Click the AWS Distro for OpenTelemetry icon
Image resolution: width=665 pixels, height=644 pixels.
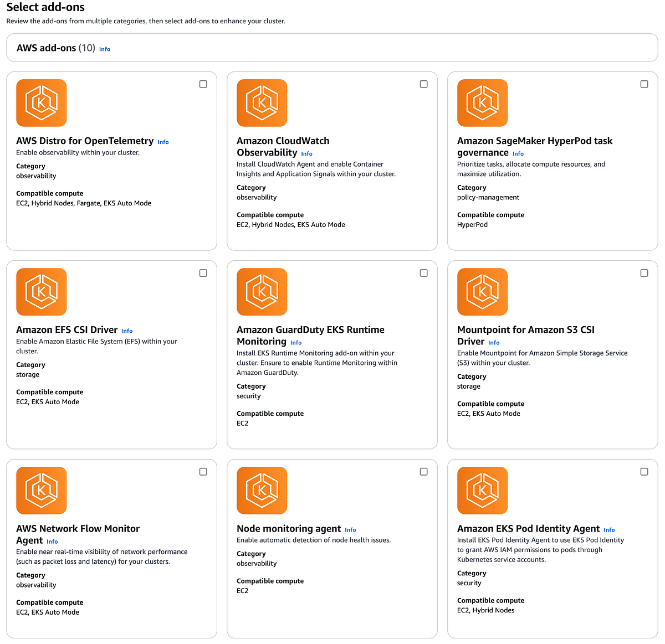coord(42,103)
